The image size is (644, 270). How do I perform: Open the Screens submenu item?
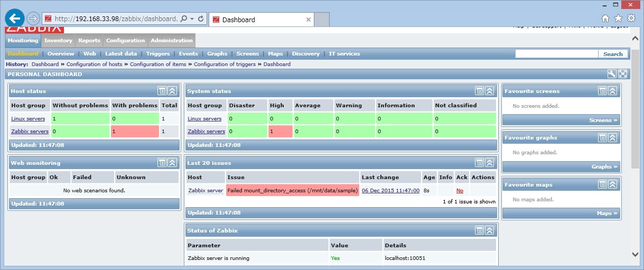248,54
